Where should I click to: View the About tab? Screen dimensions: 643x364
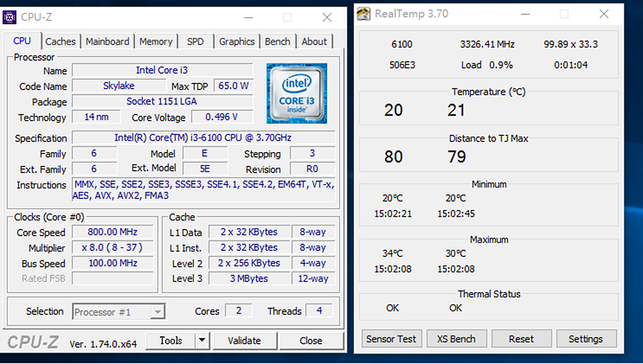click(x=314, y=41)
